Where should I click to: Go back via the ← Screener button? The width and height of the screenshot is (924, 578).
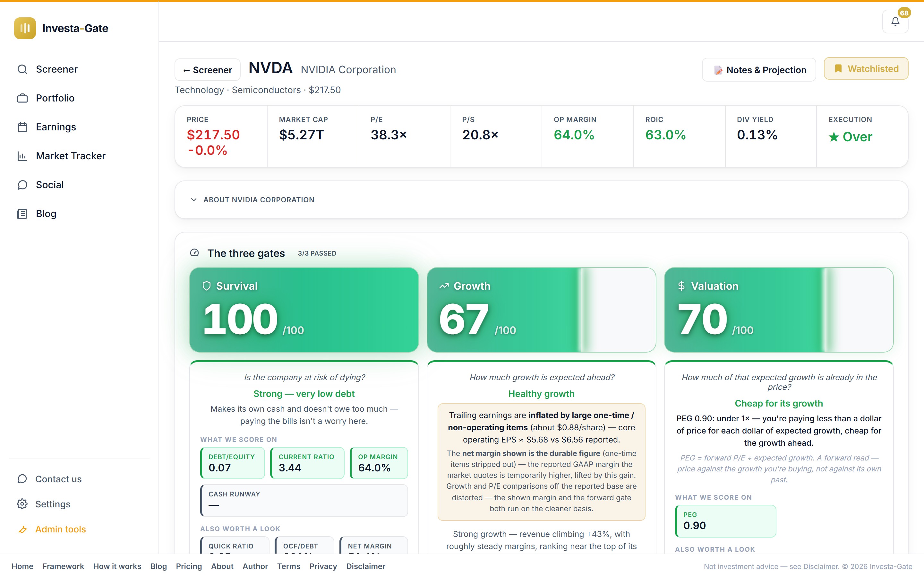click(x=207, y=70)
